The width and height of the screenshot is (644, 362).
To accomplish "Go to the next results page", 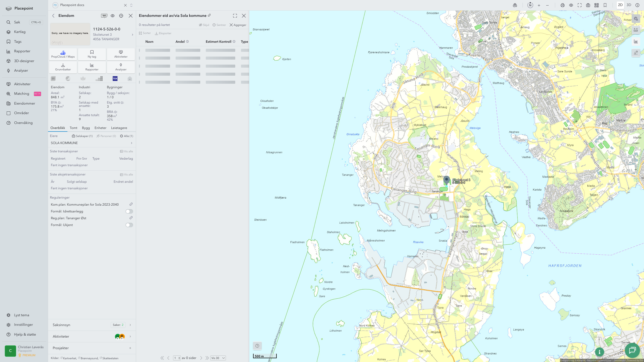I will pos(201,358).
